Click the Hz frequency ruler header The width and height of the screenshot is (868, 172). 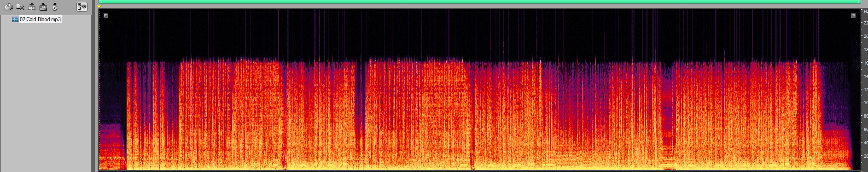pyautogui.click(x=865, y=11)
